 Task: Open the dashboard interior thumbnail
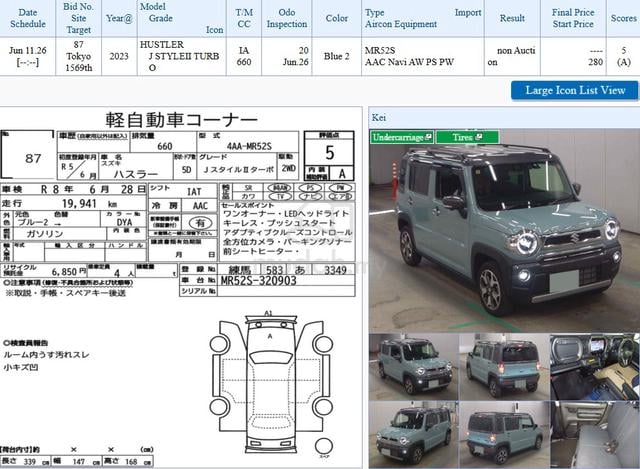point(595,367)
